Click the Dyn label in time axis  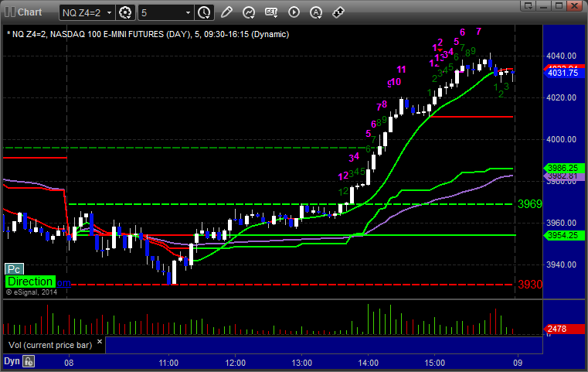click(12, 361)
